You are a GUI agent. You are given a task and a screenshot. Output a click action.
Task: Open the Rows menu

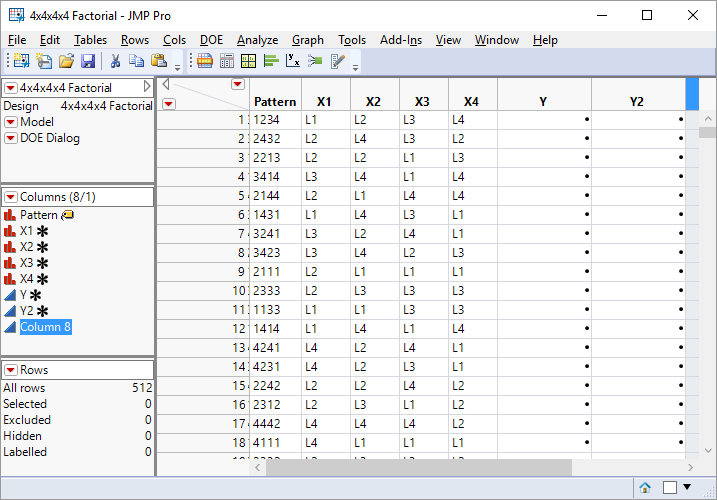pyautogui.click(x=135, y=40)
